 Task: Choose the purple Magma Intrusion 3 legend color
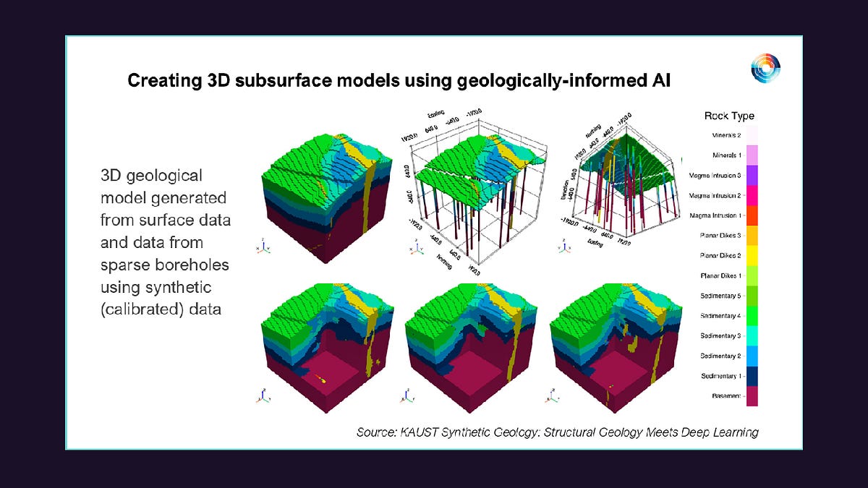752,176
